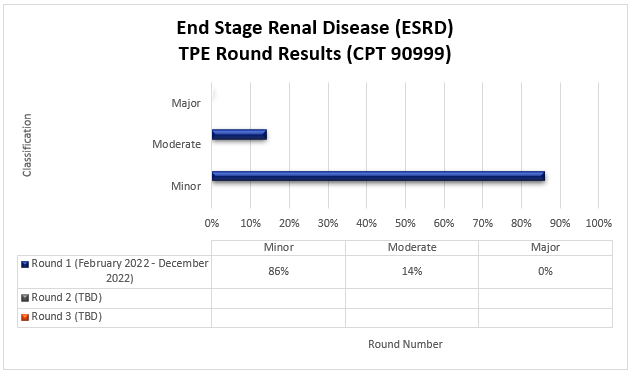This screenshot has height=375, width=632.
Task: Click the orange Round 3 legend marker
Action: (25, 317)
